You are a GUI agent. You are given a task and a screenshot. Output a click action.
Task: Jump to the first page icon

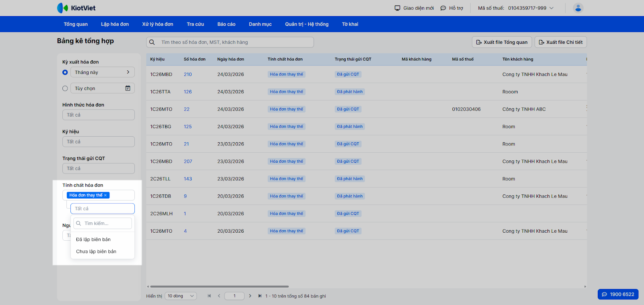pos(209,296)
